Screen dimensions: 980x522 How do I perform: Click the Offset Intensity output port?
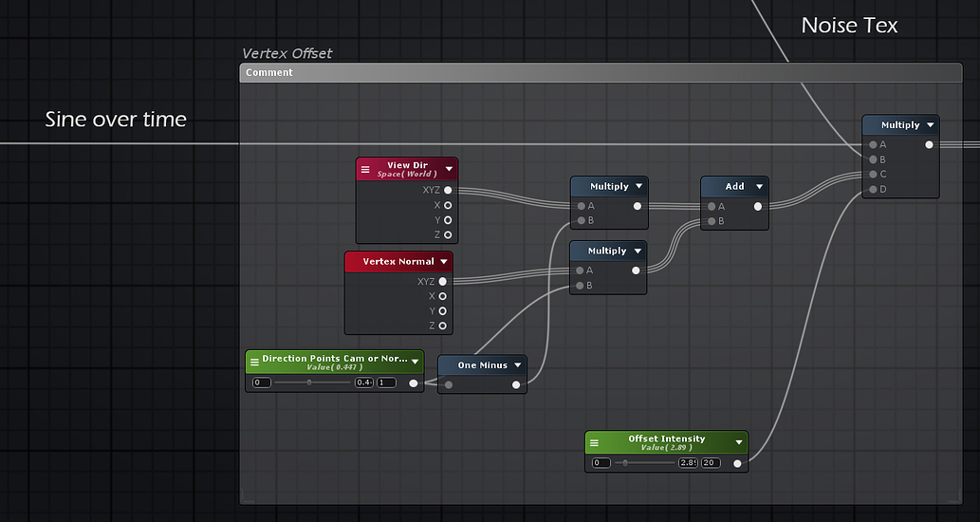[x=737, y=463]
